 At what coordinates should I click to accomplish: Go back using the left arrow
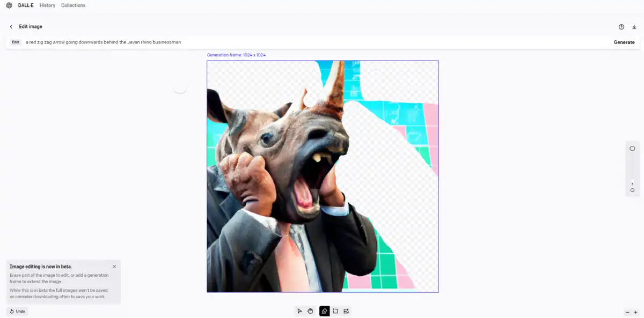11,27
